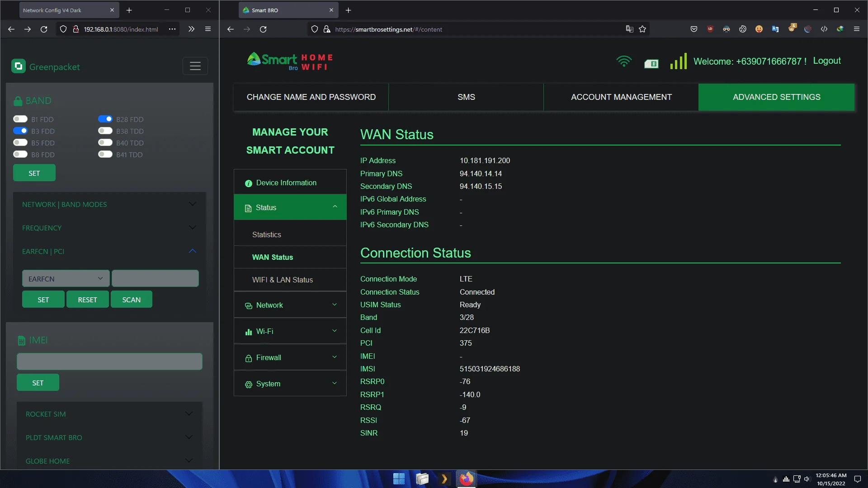Open the cookie editor extension icon
The image size is (868, 488).
point(743,29)
